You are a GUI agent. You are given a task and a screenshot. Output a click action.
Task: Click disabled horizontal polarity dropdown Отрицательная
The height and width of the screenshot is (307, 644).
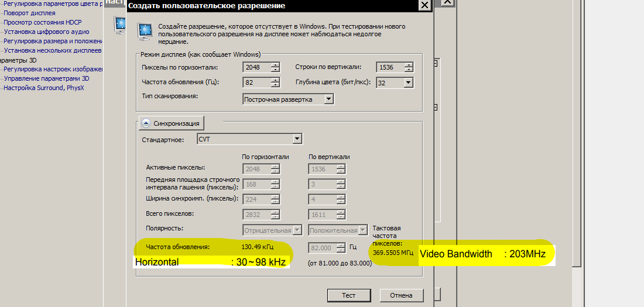click(273, 230)
